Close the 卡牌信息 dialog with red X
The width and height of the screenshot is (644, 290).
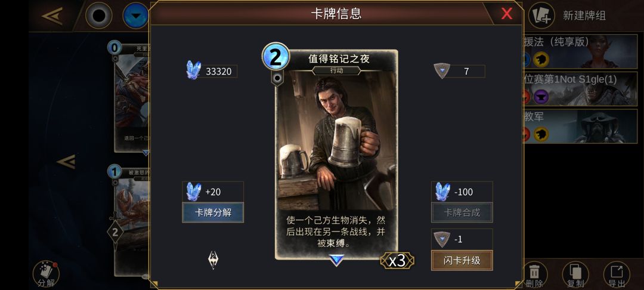507,14
